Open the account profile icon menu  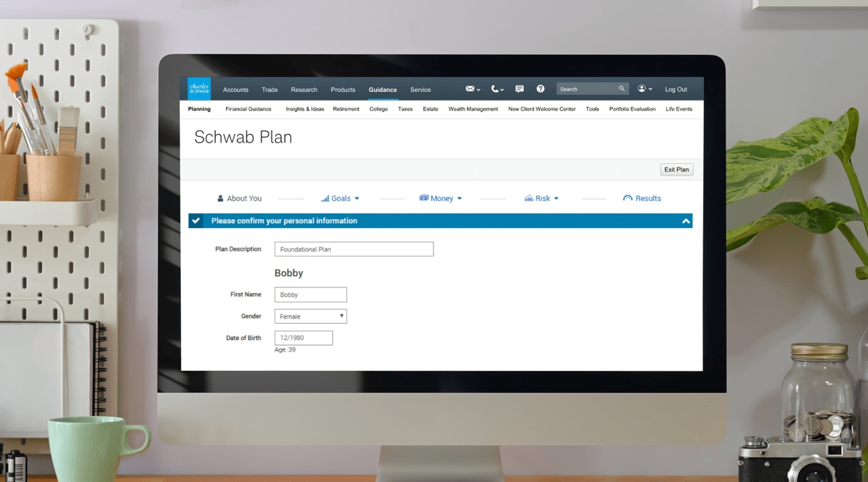(x=642, y=88)
